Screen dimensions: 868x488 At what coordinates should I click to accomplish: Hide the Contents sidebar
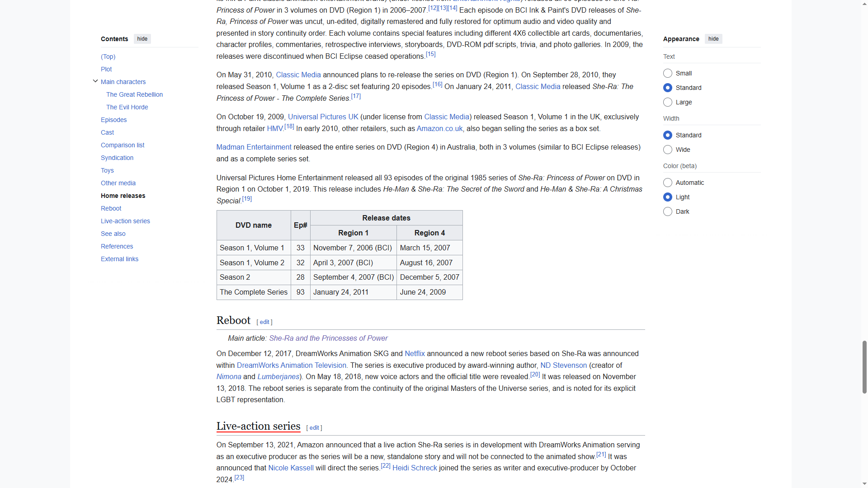[142, 39]
